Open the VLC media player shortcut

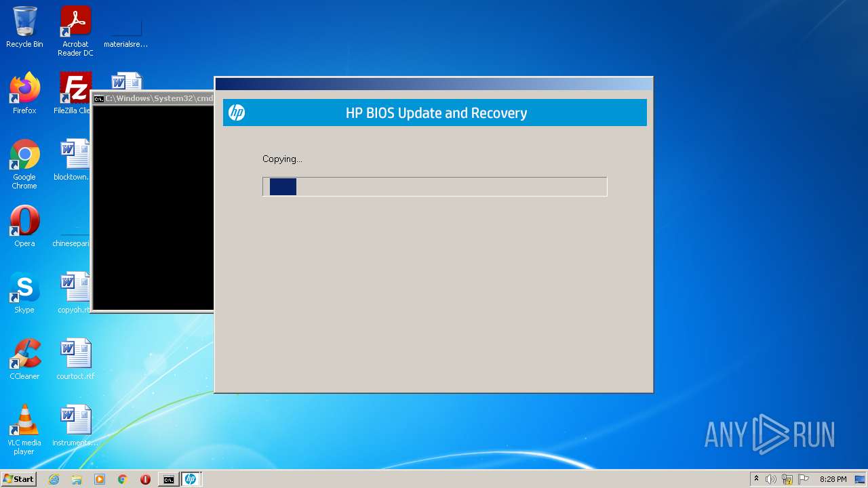pyautogui.click(x=24, y=430)
